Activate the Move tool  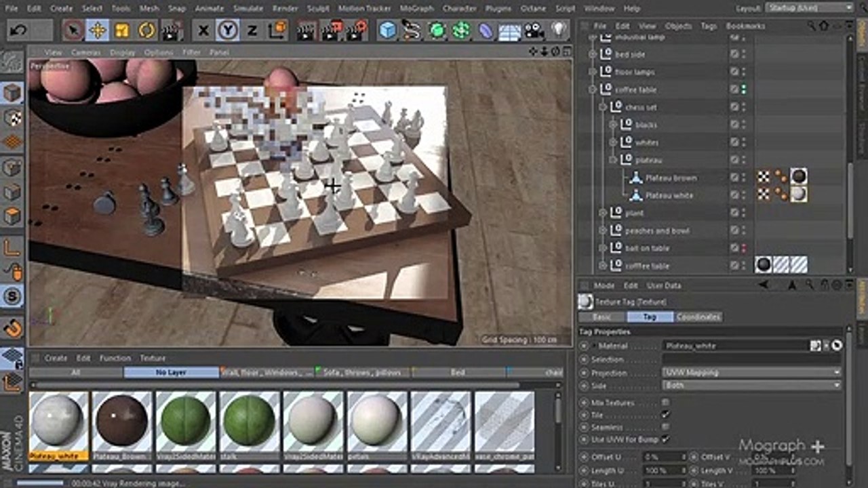pyautogui.click(x=98, y=30)
